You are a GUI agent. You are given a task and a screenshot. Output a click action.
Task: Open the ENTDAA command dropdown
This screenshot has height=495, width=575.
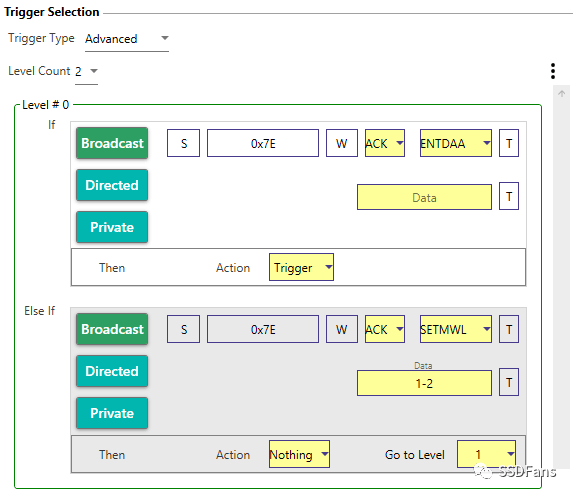click(x=455, y=143)
